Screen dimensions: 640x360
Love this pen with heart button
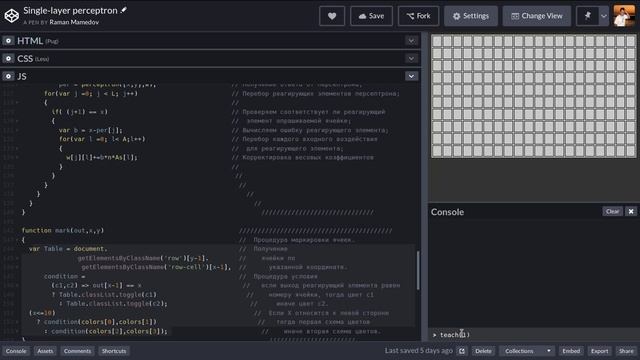coord(332,16)
